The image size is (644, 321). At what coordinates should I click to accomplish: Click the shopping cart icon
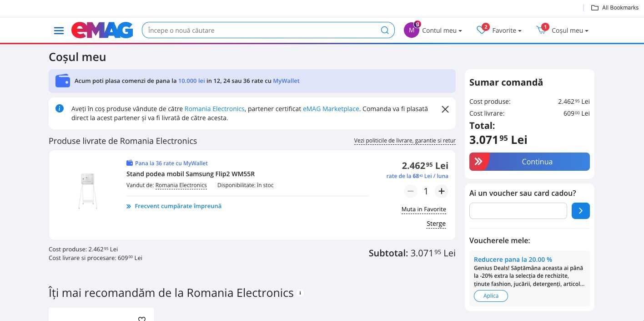541,30
